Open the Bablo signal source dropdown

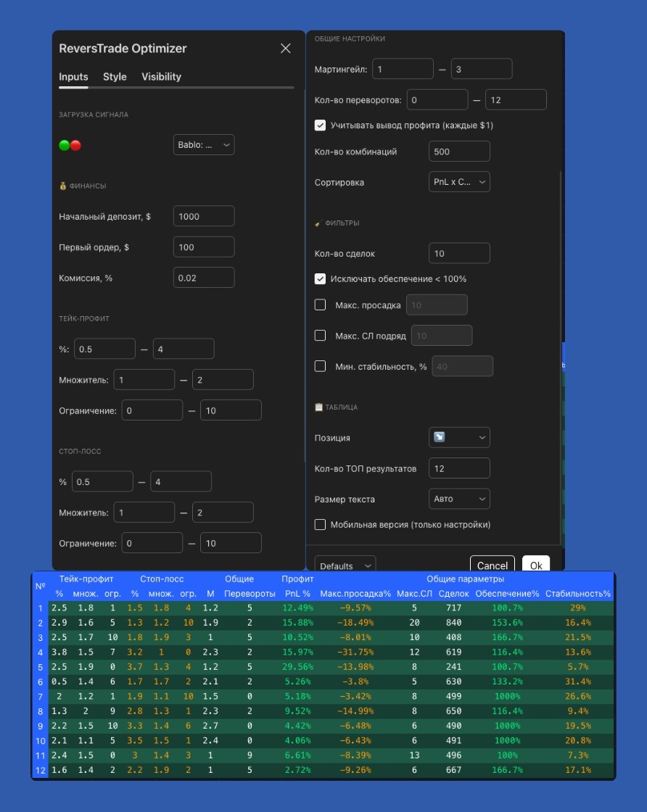pyautogui.click(x=204, y=145)
